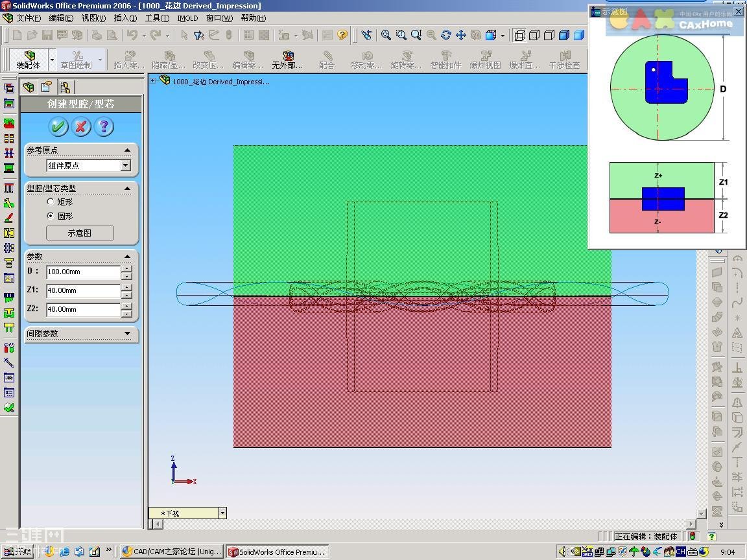747x560 pixels.
Task: Open the 编辑(E) Edit menu
Action: (61, 18)
